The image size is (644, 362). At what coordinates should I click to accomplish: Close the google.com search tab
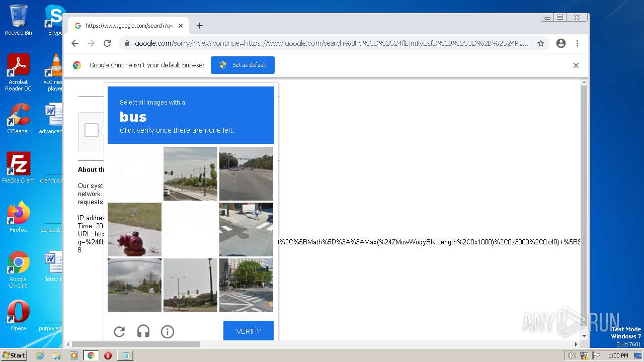pos(181,26)
